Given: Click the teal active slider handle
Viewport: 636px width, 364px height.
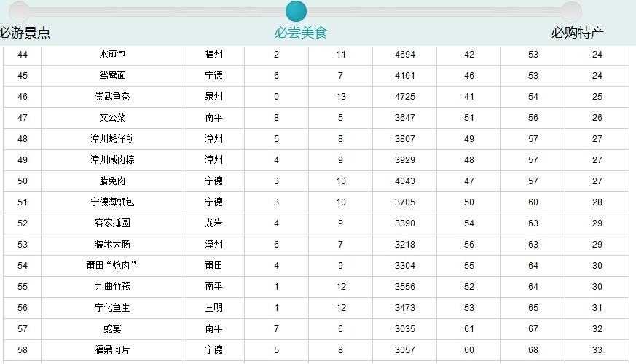Looking at the screenshot, I should coord(296,11).
